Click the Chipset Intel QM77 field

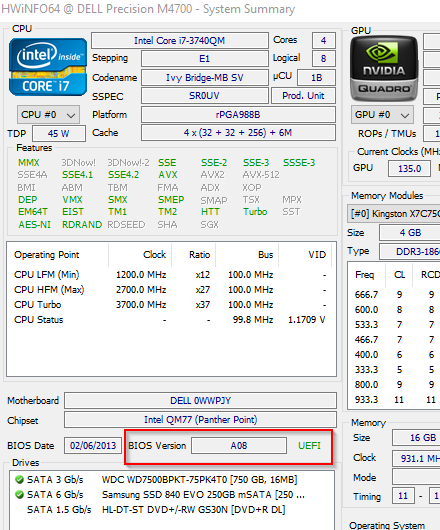tap(200, 419)
